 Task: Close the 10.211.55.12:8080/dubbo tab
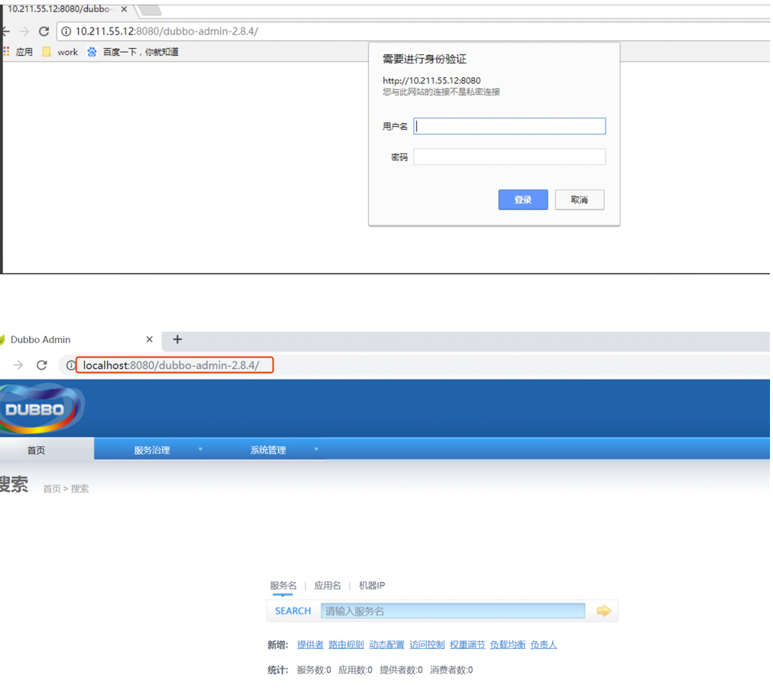click(125, 9)
